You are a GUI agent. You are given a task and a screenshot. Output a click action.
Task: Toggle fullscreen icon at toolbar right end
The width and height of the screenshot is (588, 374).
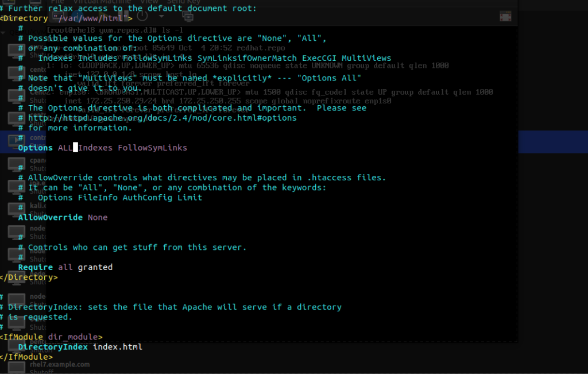pos(505,17)
